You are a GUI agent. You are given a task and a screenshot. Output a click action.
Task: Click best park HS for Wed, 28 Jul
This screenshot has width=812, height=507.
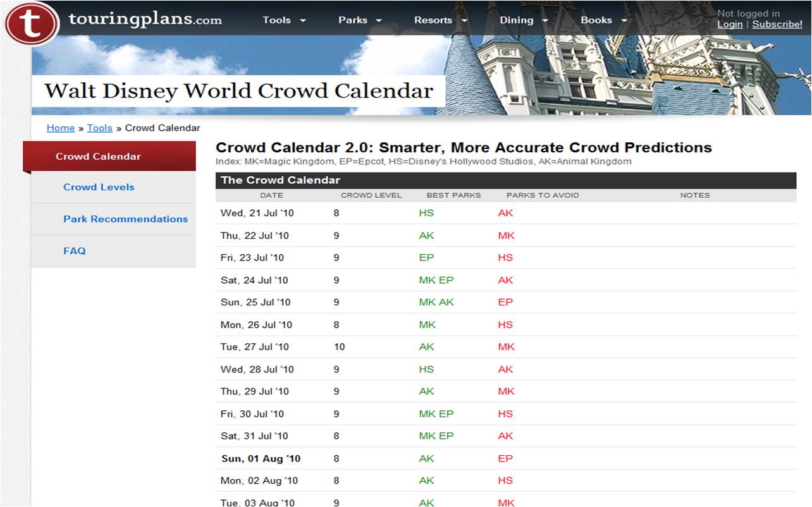pos(426,369)
